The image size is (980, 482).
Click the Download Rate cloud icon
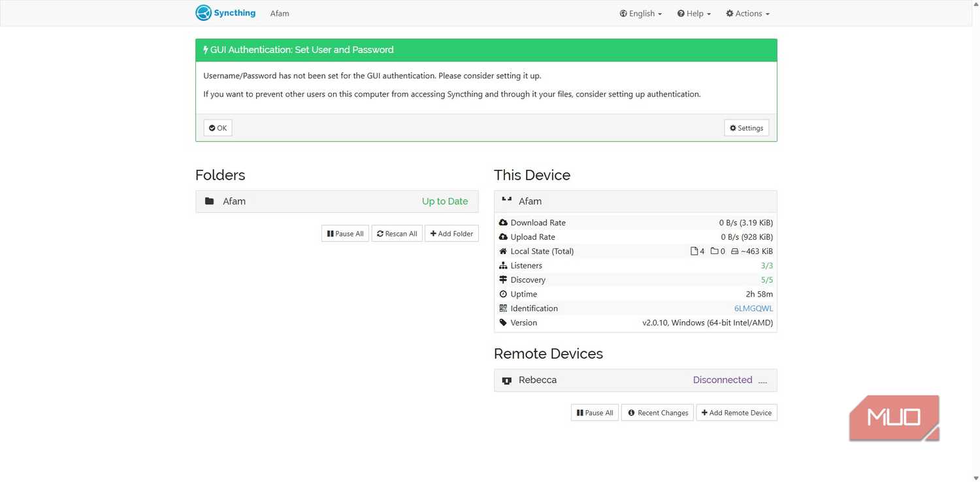click(x=503, y=223)
